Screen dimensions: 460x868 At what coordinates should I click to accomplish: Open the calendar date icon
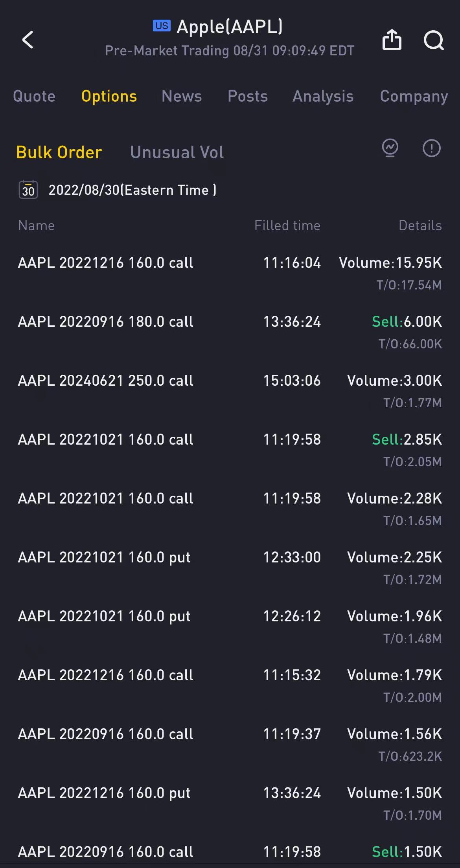click(28, 190)
